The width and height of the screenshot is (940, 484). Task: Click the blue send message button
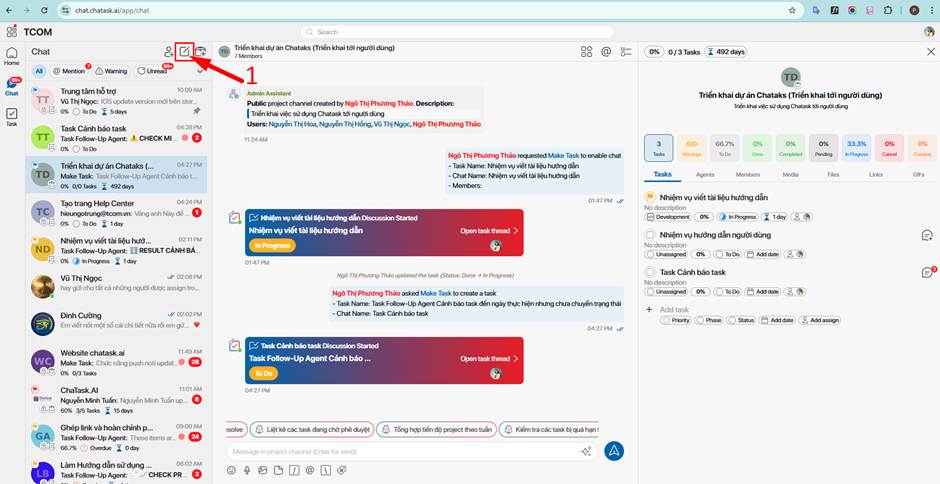point(614,451)
